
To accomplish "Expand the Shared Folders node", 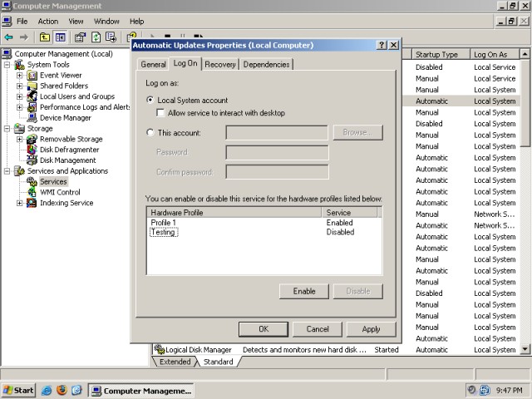I will (20, 86).
